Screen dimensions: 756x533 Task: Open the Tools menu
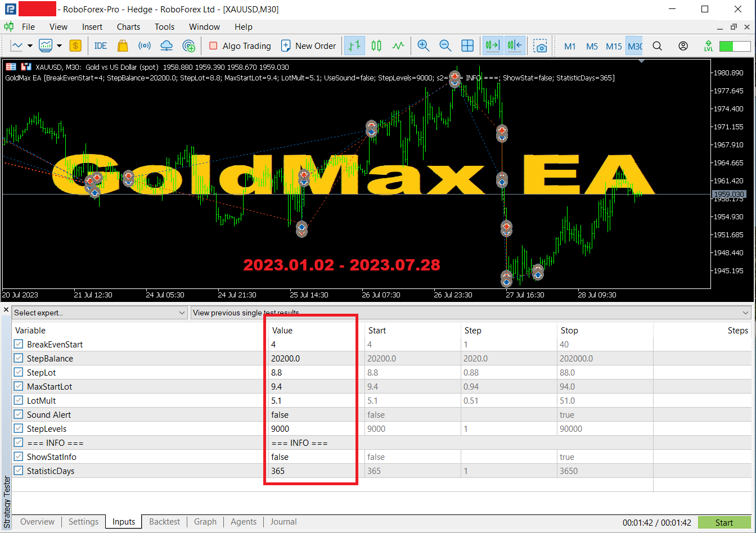click(x=165, y=26)
